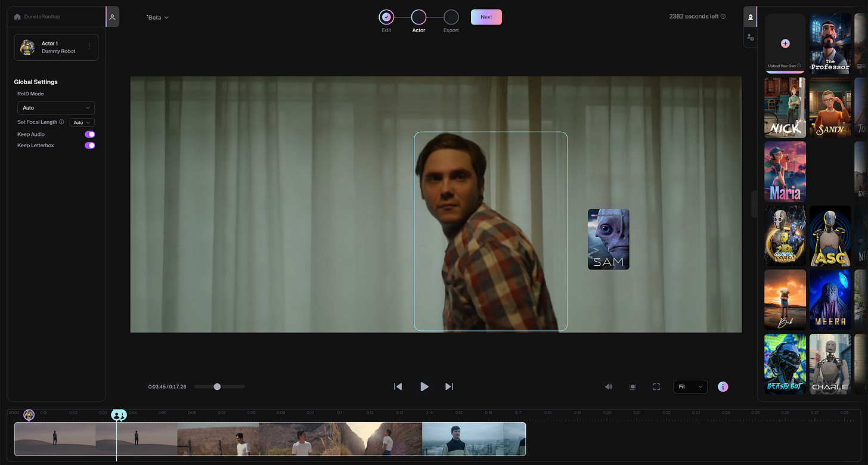
Task: Select the dune clip in timeline
Action: (95, 439)
